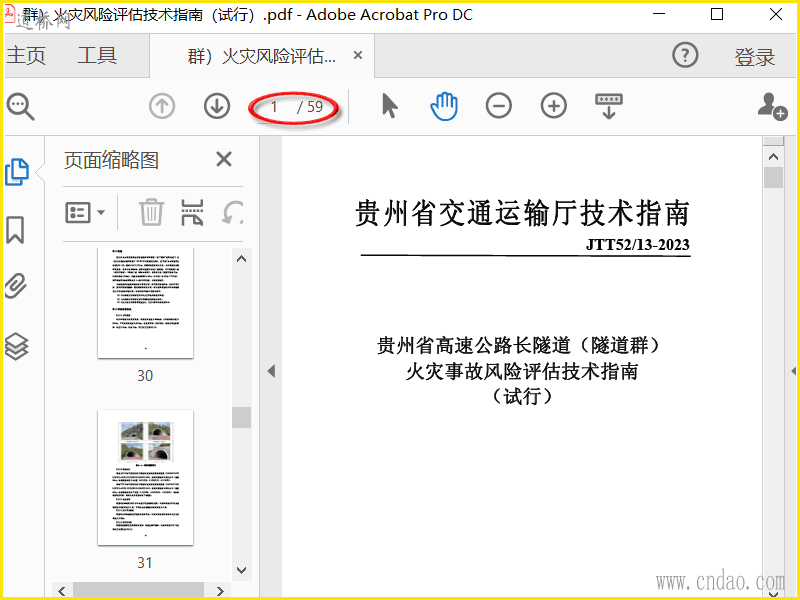This screenshot has width=800, height=600.
Task: Zoom in with plus icon
Action: coord(554,106)
